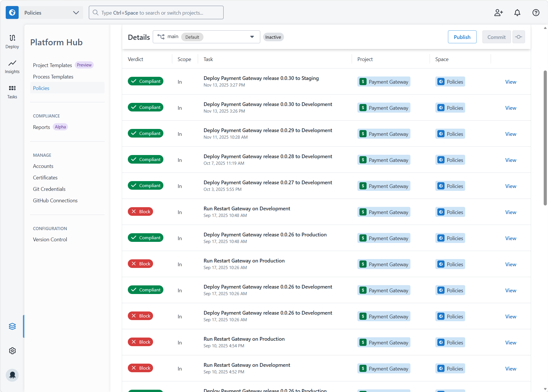Click the Commit button
Image resolution: width=548 pixels, height=392 pixels.
pos(496,37)
